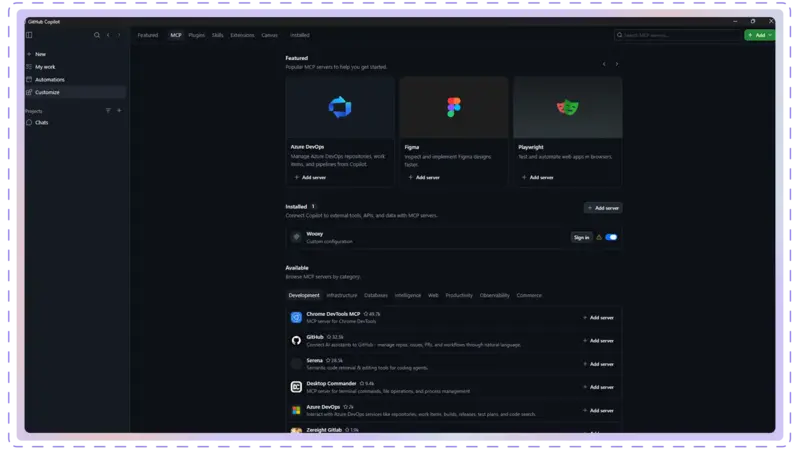Click the Projects filter icon
Image resolution: width=800 pixels, height=450 pixels.
pyautogui.click(x=108, y=111)
